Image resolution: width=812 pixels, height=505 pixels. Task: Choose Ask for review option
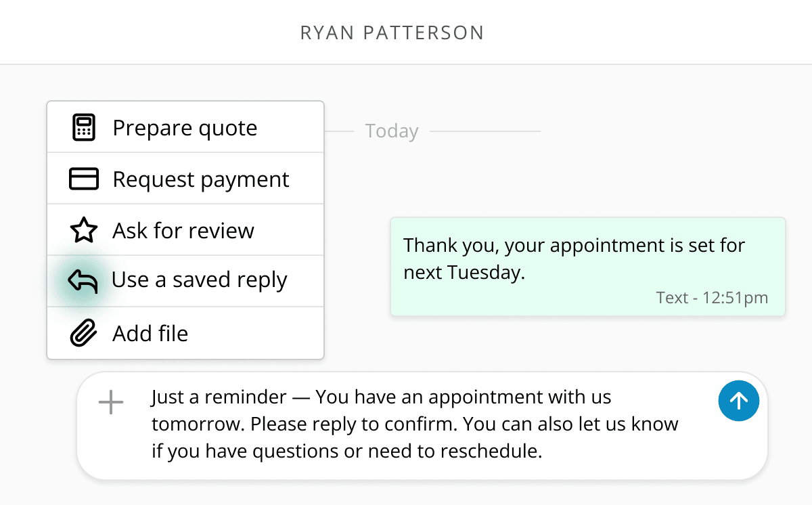point(185,230)
